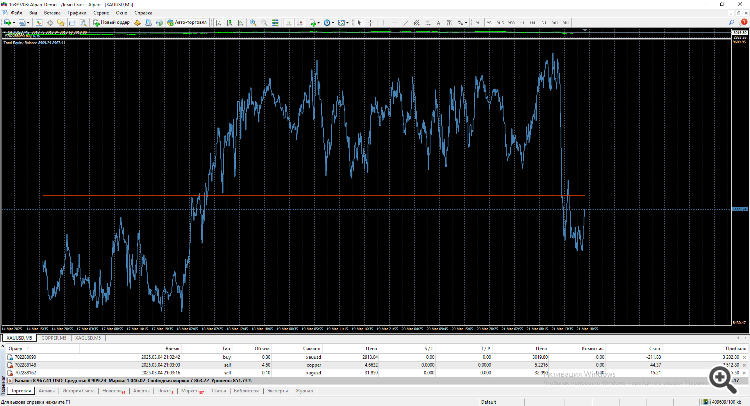750x406 pixels.
Task: Expand the New Chart dropdown arrow
Action: (14, 22)
